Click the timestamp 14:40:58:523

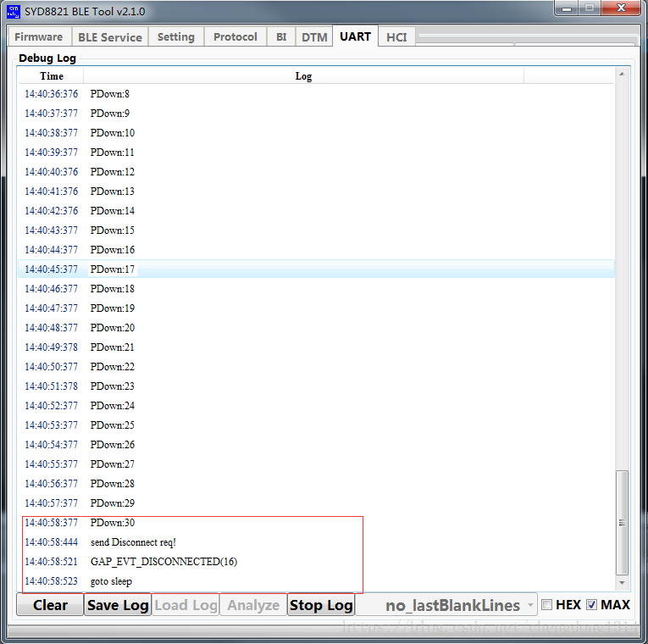click(51, 581)
